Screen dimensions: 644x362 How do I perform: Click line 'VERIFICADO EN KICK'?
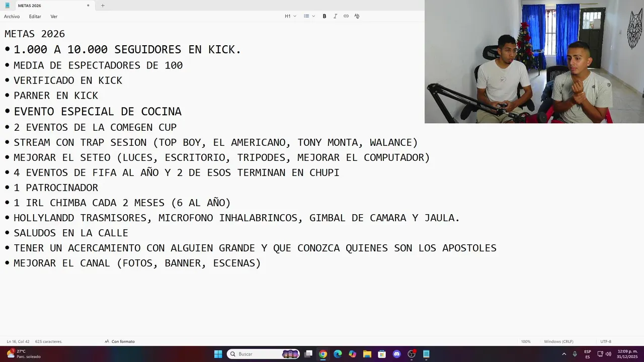68,80
